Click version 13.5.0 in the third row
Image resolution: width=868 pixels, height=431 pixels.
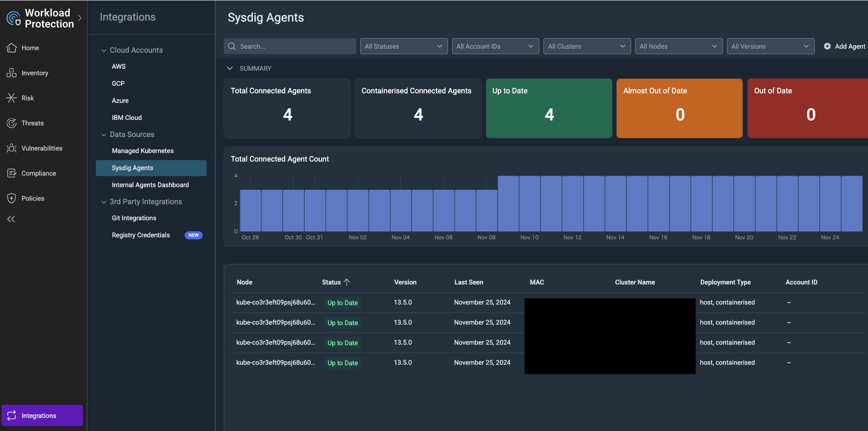[403, 342]
